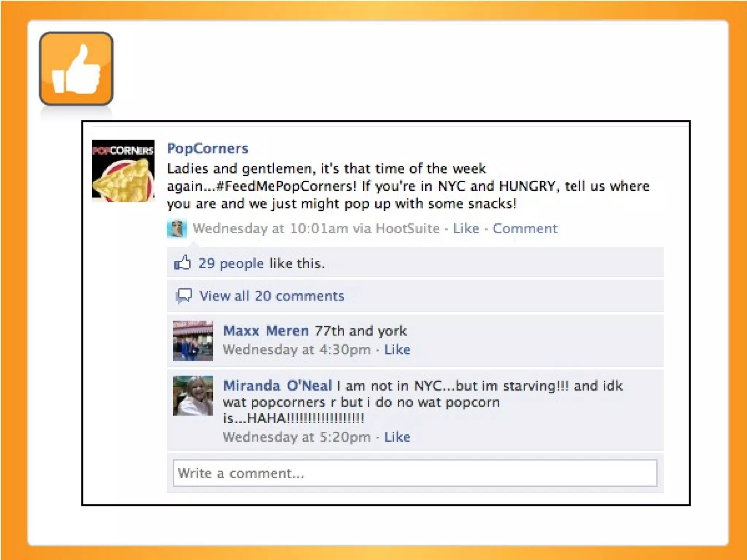
Task: Click the HootSuite owl icon
Action: [177, 229]
